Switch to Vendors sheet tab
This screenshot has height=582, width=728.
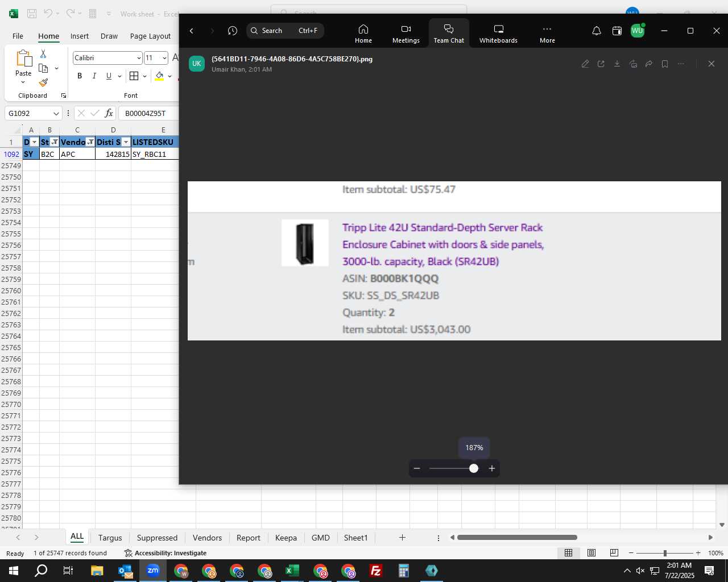[x=207, y=538]
